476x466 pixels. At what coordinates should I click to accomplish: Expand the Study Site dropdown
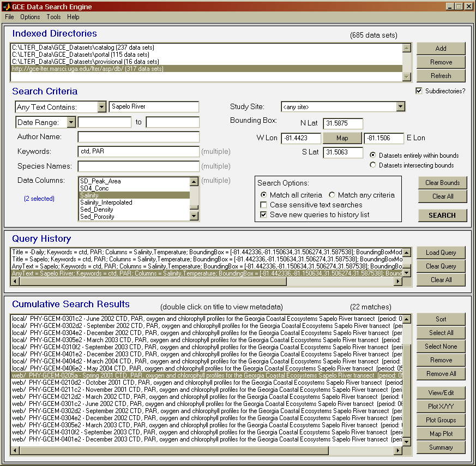[x=400, y=107]
